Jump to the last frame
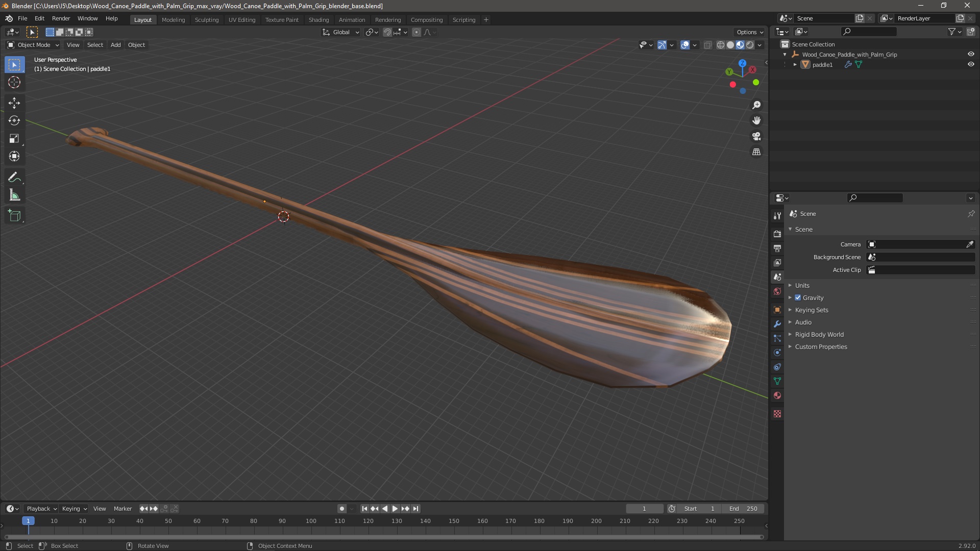The height and width of the screenshot is (551, 980). tap(415, 509)
